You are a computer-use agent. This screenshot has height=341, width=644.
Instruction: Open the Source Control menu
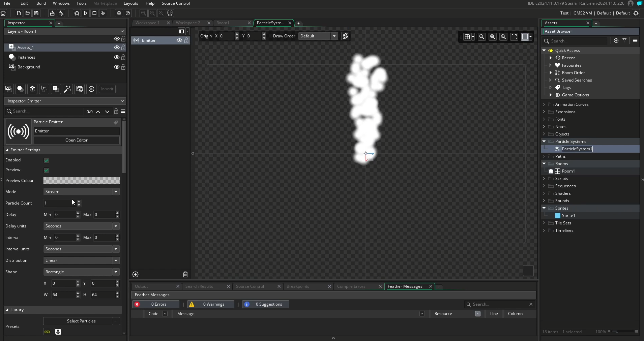(x=176, y=3)
